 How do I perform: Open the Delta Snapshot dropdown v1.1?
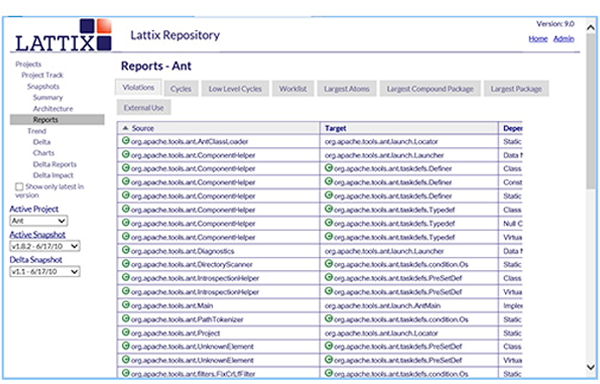click(x=44, y=272)
